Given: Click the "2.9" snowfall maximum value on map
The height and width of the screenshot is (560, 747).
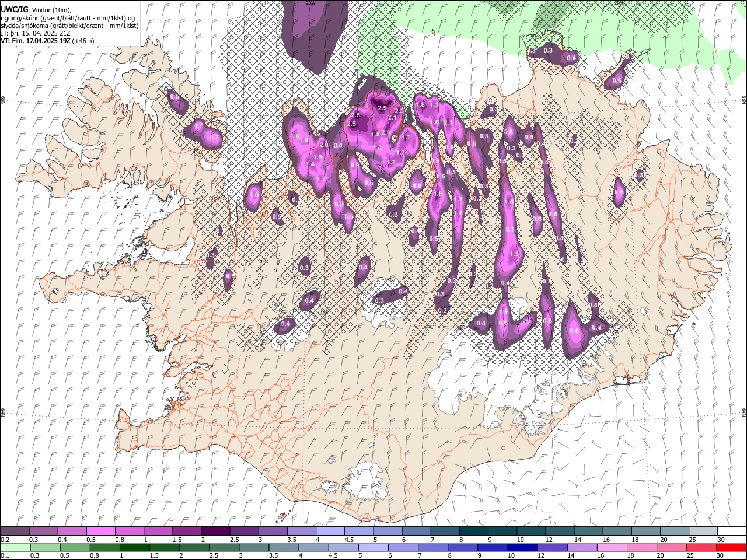Looking at the screenshot, I should (383, 108).
